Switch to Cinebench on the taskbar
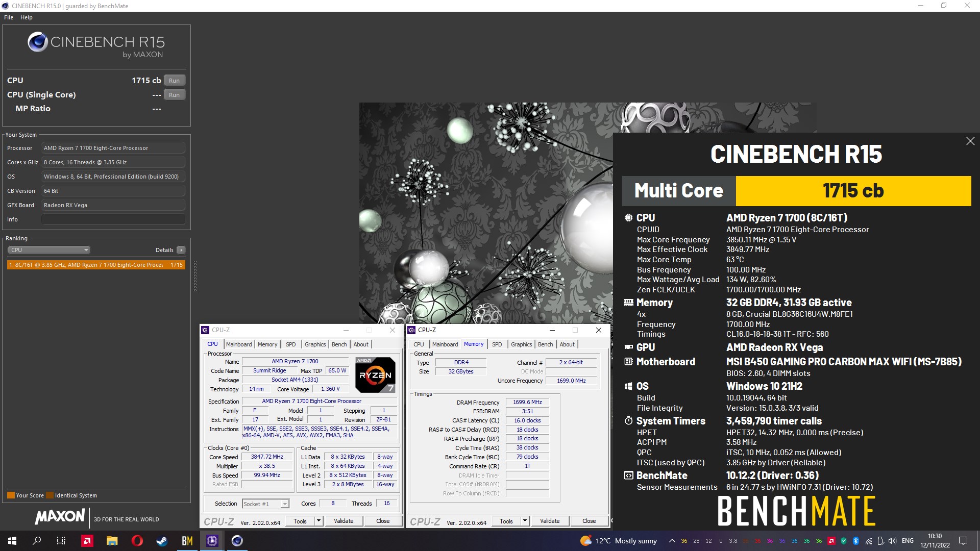 (237, 541)
